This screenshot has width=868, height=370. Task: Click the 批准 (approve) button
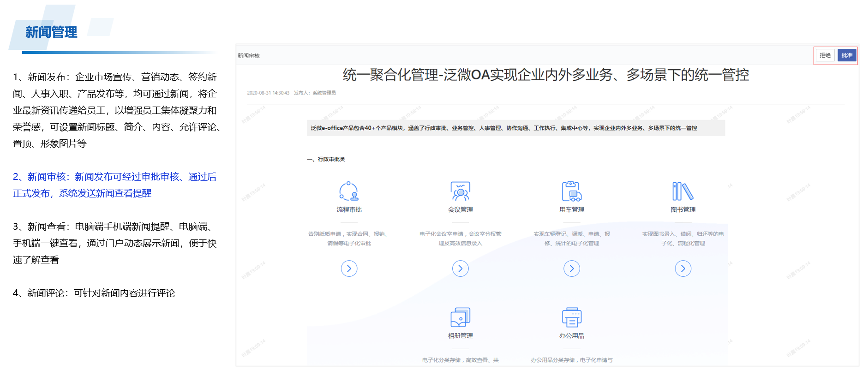847,55
